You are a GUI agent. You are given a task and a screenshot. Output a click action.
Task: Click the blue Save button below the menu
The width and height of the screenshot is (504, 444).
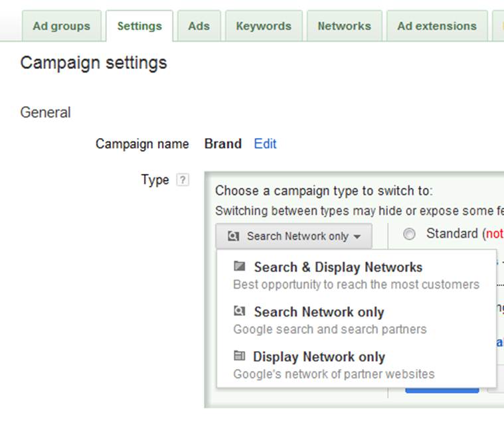point(442,390)
